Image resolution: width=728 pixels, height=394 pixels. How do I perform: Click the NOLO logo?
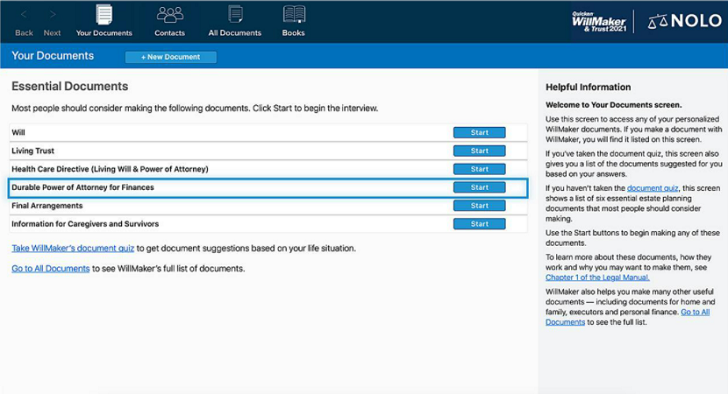(684, 21)
